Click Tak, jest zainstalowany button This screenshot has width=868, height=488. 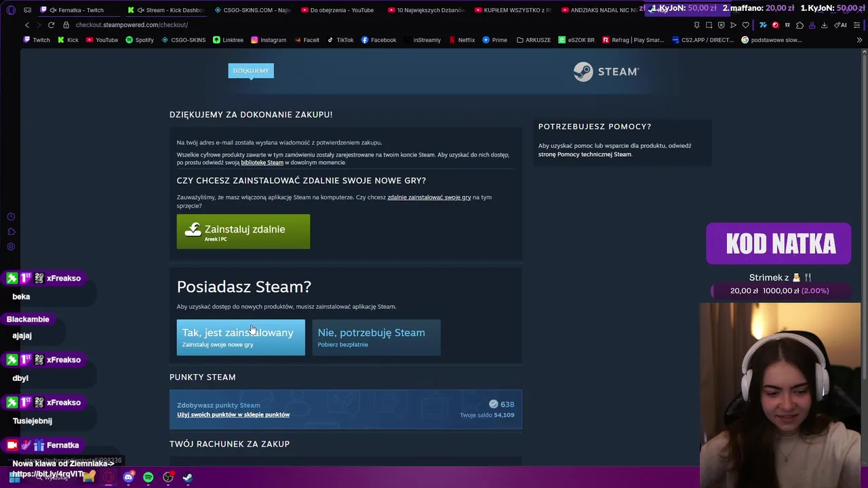click(x=241, y=338)
